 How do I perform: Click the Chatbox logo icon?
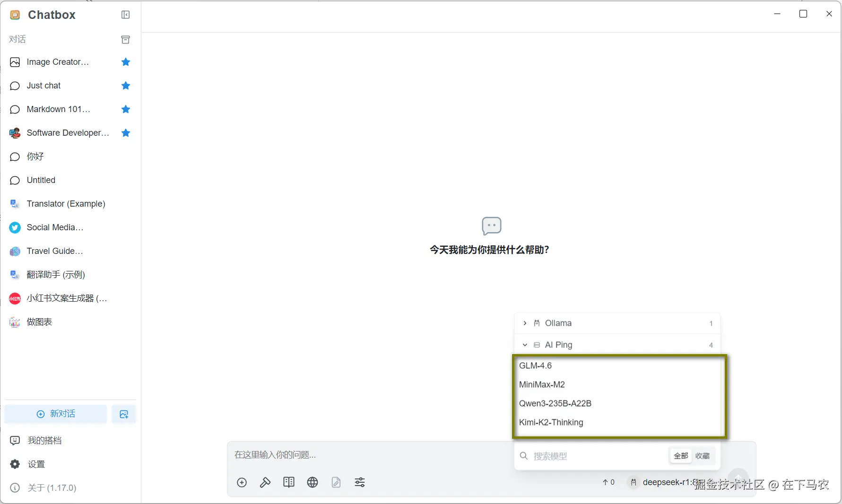tap(15, 15)
